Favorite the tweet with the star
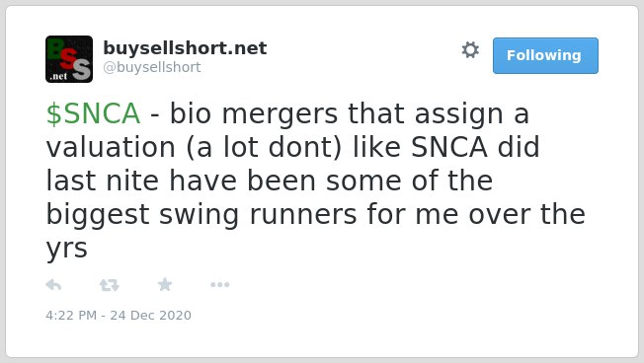644x363 pixels. pos(165,284)
